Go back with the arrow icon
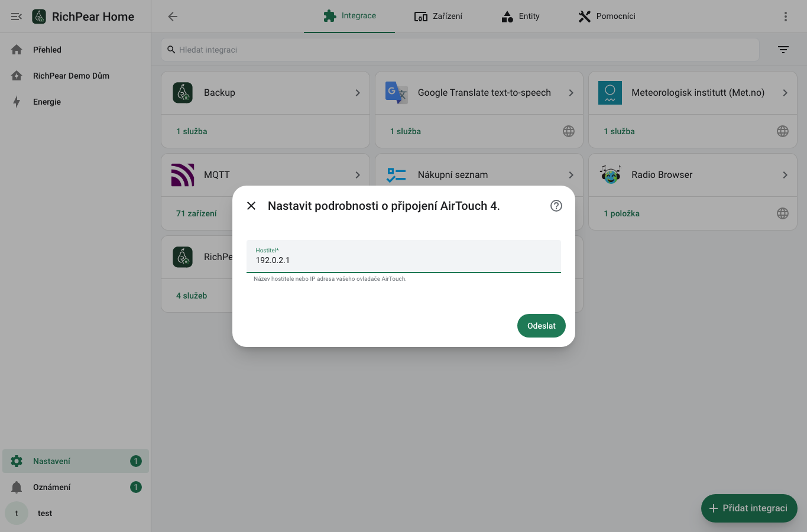807x532 pixels. click(173, 17)
